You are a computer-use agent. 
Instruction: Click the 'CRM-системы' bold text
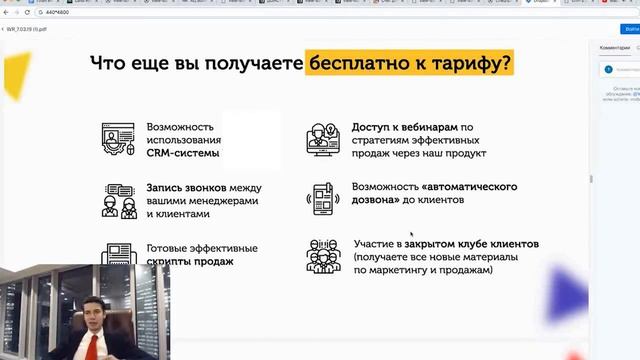[183, 153]
